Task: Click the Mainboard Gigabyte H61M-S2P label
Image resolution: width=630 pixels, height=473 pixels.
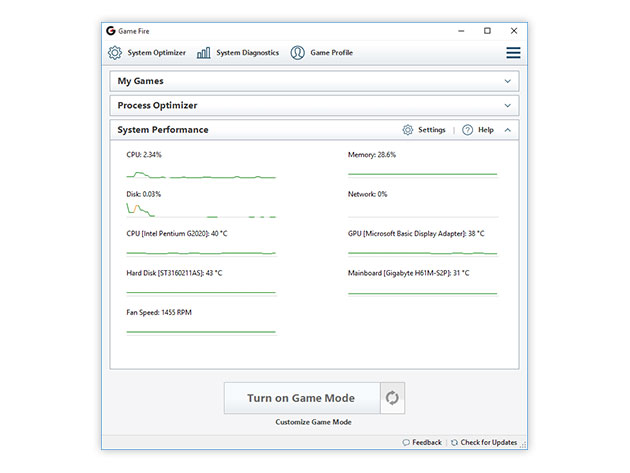Action: click(408, 273)
